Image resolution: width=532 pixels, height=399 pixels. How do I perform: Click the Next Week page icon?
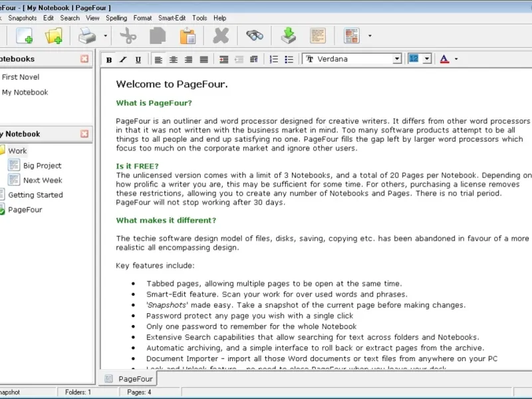[x=14, y=180]
